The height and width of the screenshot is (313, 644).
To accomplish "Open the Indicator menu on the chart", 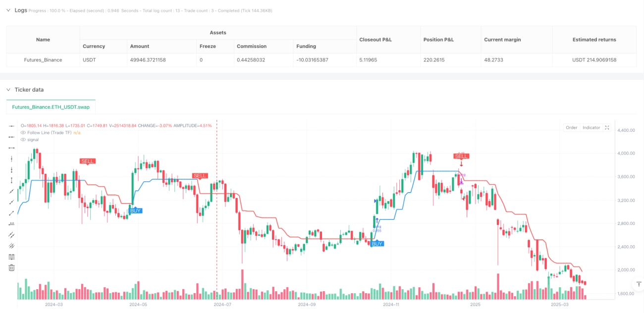I will coord(591,128).
